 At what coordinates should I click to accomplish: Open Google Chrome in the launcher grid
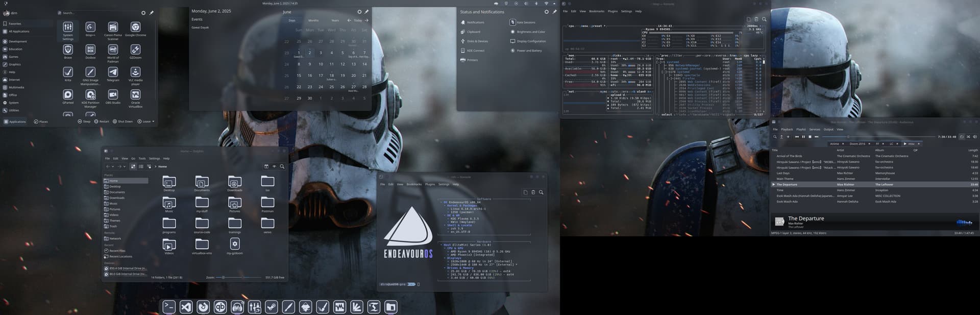click(135, 29)
